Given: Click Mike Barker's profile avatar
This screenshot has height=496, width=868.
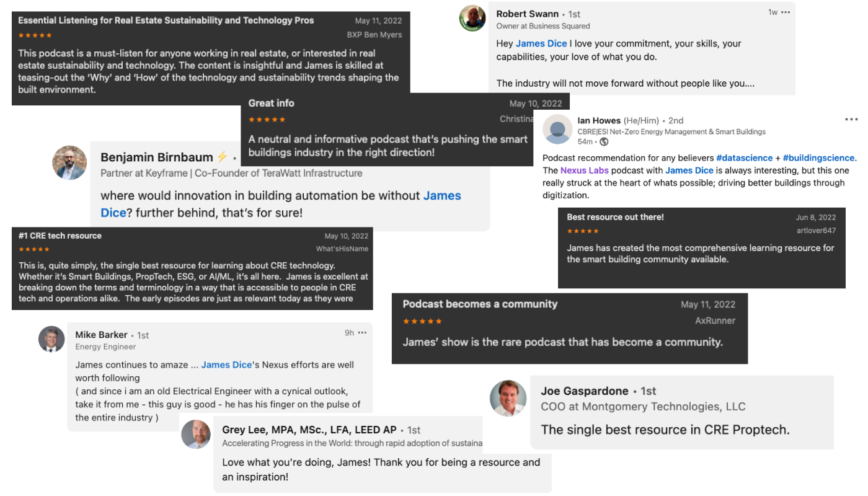Looking at the screenshot, I should point(51,339).
